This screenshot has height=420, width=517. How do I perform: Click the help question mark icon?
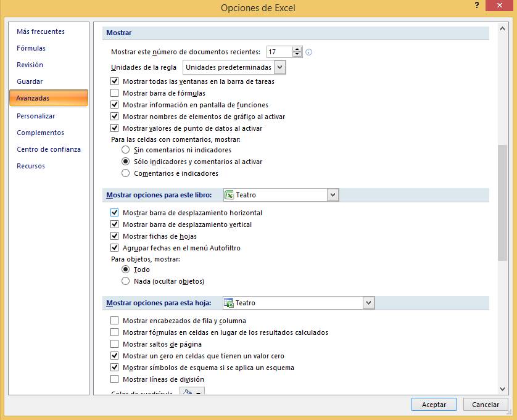[x=477, y=6]
